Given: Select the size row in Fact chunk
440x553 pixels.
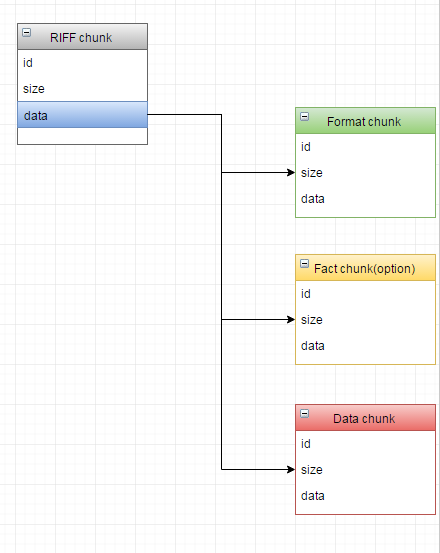Looking at the screenshot, I should 366,320.
